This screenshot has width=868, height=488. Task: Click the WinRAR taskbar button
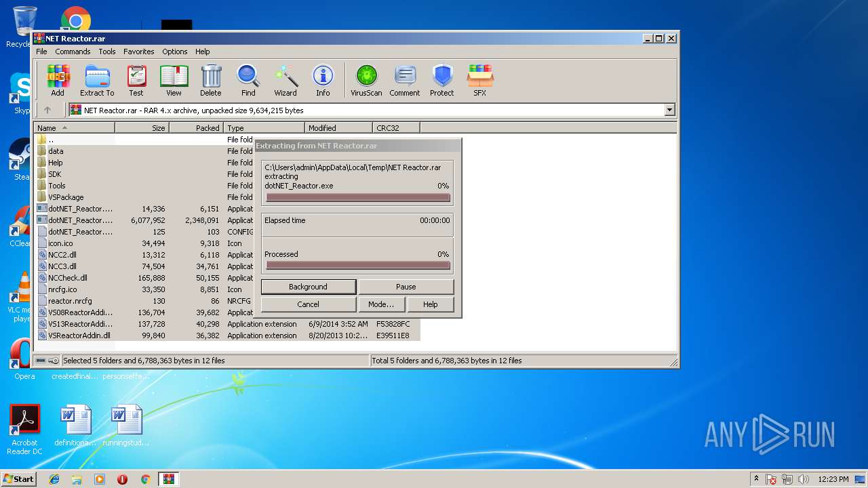pos(168,479)
